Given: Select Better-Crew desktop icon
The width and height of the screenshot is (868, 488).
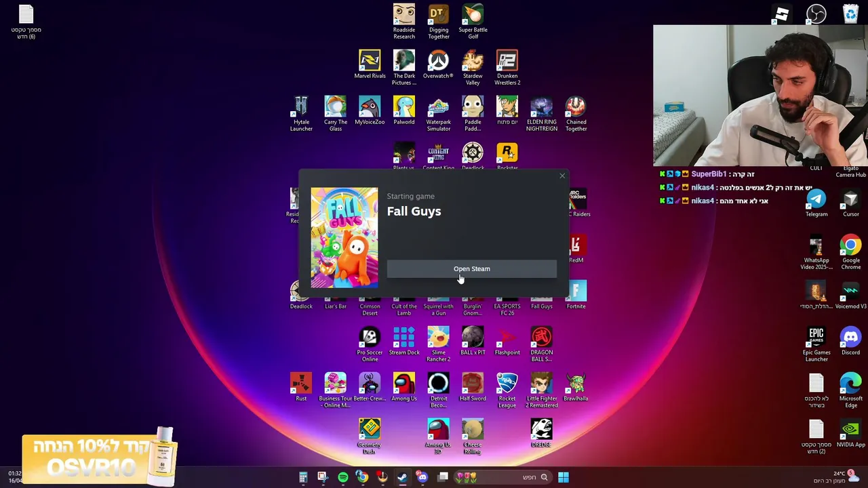Looking at the screenshot, I should [x=370, y=387].
